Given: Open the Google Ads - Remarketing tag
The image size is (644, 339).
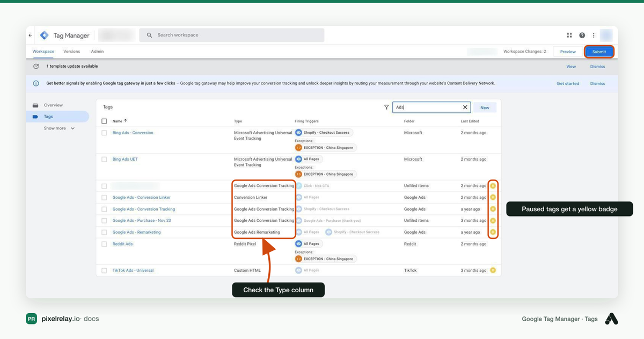Looking at the screenshot, I should (136, 232).
